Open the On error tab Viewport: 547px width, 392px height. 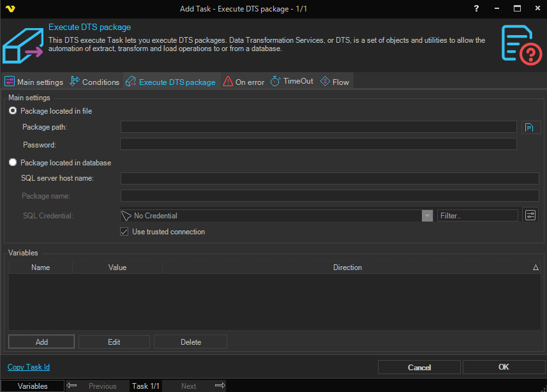coord(243,82)
